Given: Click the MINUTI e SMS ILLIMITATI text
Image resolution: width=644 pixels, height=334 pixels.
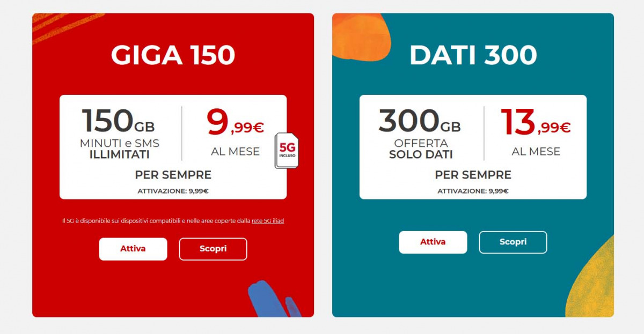Looking at the screenshot, I should [x=119, y=149].
